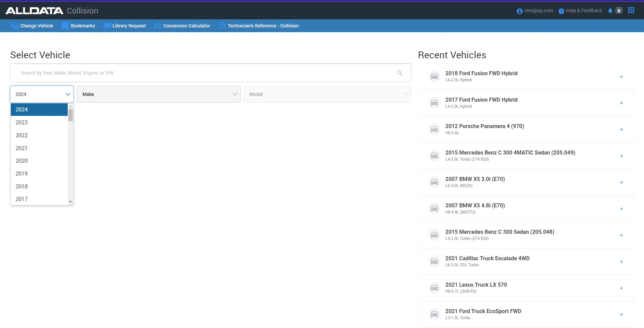Screen dimensions: 644x328
Task: Click test@qq.com account link
Action: click(x=538, y=11)
